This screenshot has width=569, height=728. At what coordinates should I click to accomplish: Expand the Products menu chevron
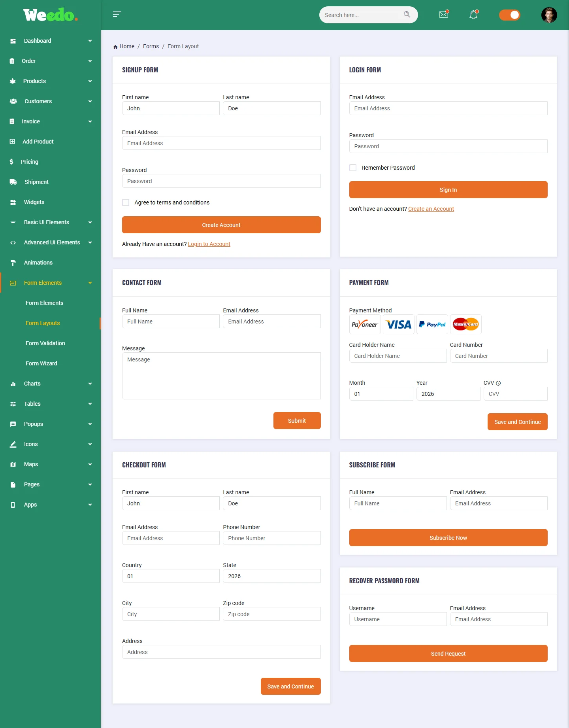(x=90, y=81)
